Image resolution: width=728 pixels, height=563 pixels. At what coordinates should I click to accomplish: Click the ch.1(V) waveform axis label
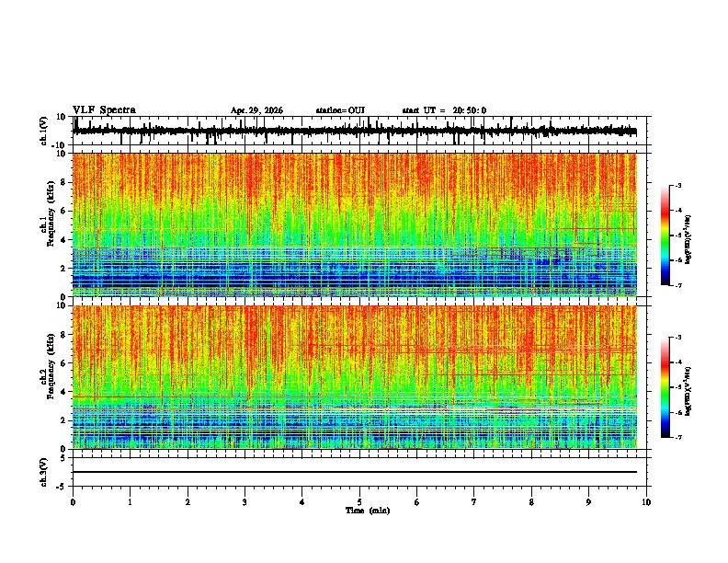(x=44, y=132)
